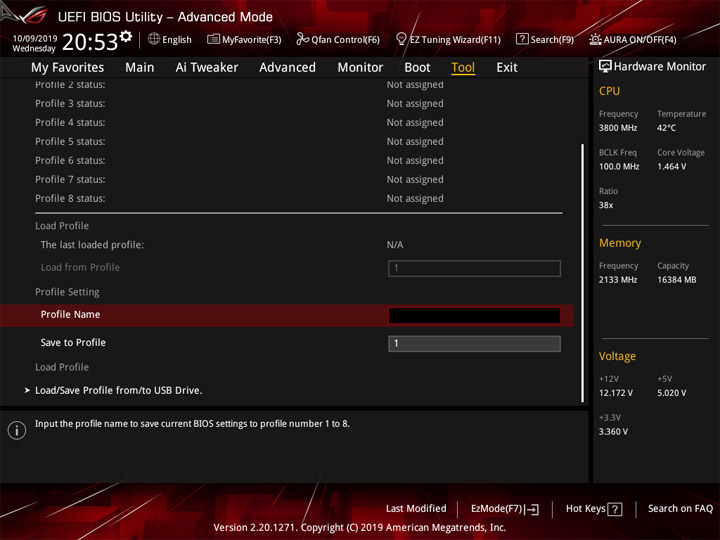720x540 pixels.
Task: Open Hot Keys help
Action: tap(594, 509)
